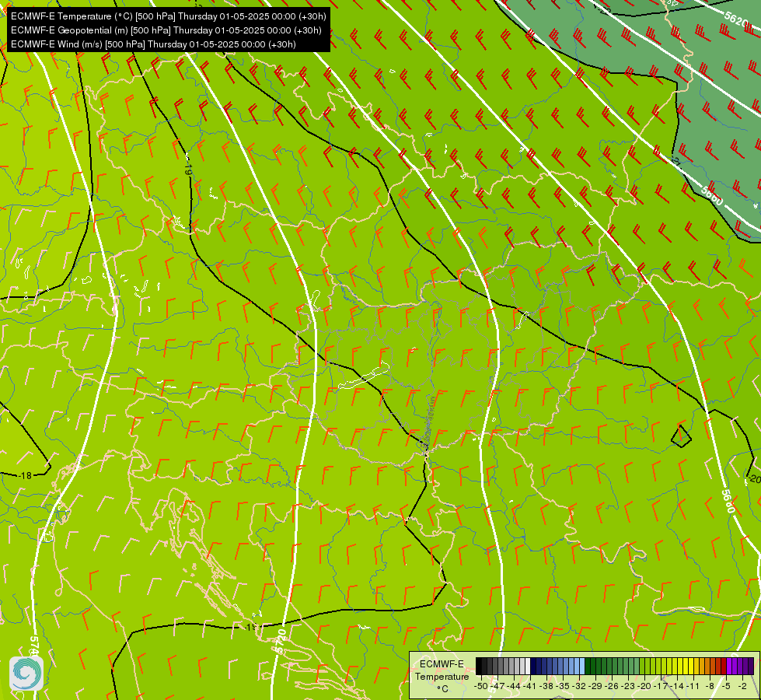Pick the darkest purple swatch at legend end
This screenshot has width=761, height=700.
[751, 666]
